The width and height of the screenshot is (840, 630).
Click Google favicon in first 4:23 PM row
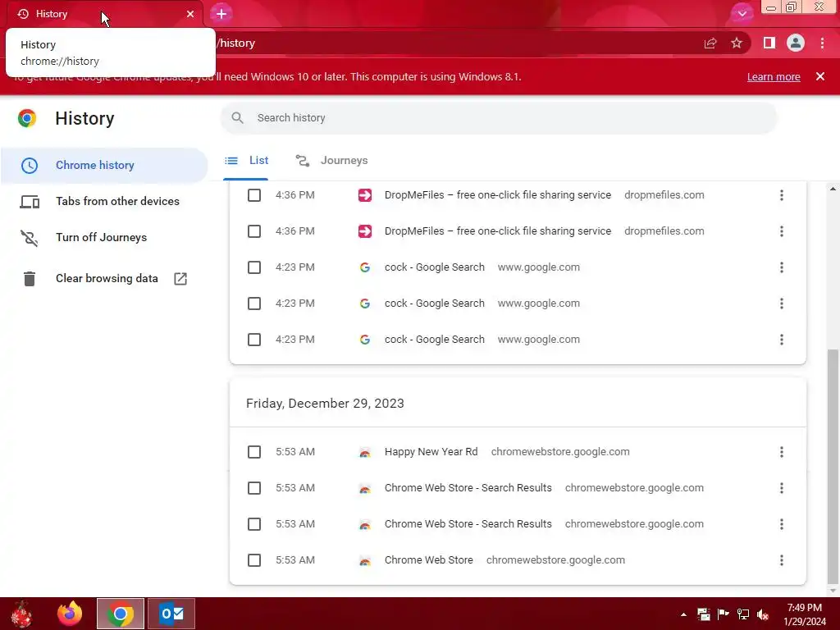tap(365, 267)
